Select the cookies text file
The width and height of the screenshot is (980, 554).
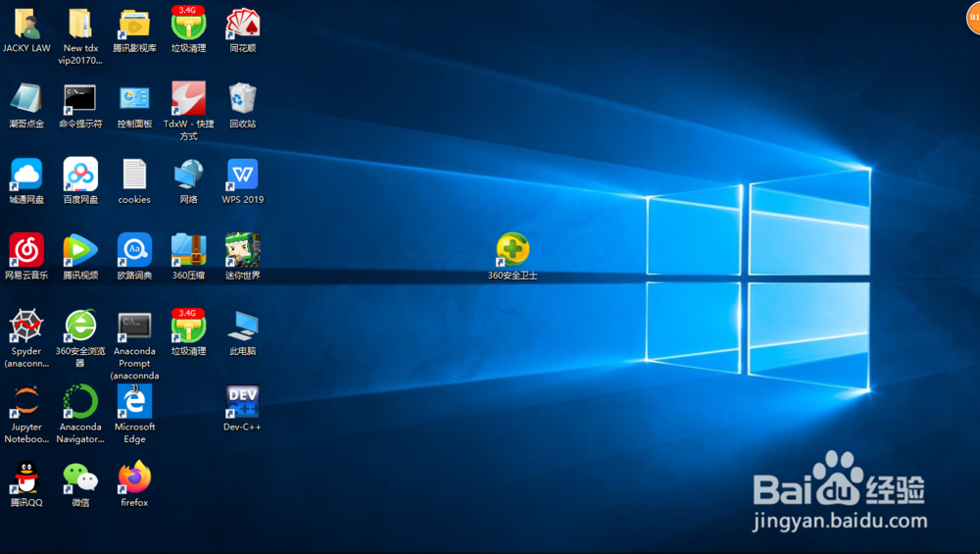click(134, 175)
